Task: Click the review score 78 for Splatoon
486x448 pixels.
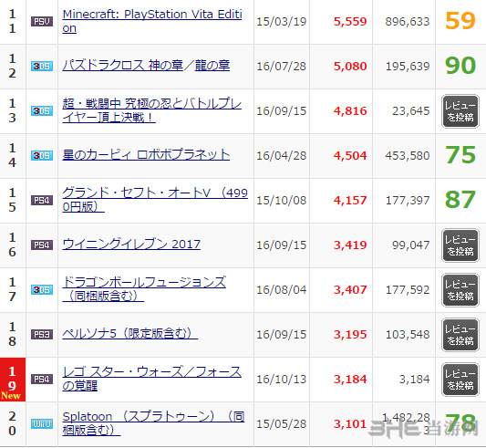Action: pyautogui.click(x=460, y=422)
